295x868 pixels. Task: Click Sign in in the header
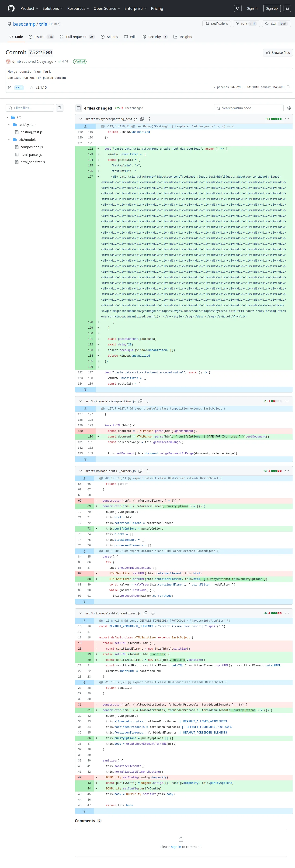[252, 8]
